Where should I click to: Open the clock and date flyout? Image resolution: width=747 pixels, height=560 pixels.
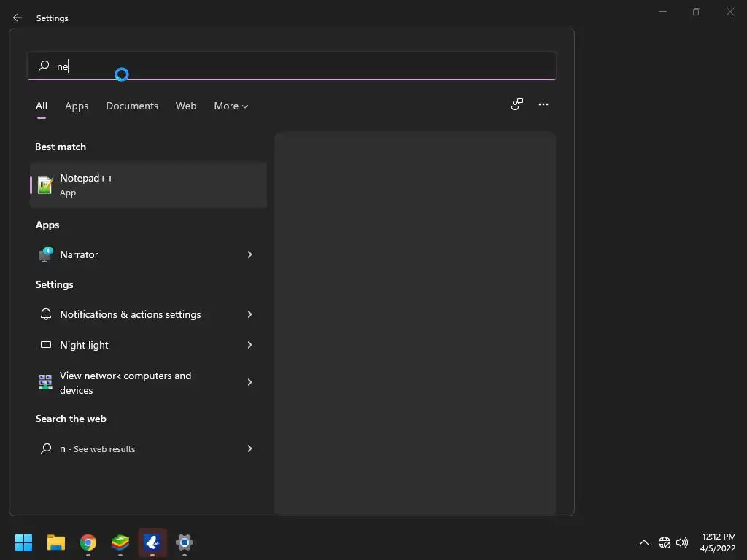(x=718, y=542)
